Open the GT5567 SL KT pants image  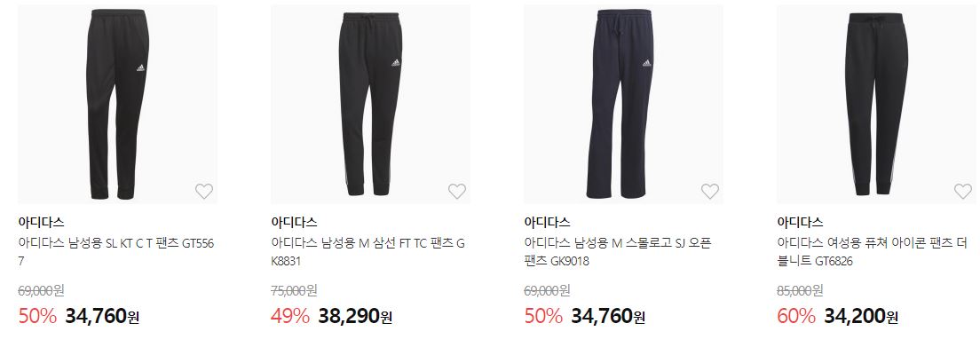coord(117,104)
